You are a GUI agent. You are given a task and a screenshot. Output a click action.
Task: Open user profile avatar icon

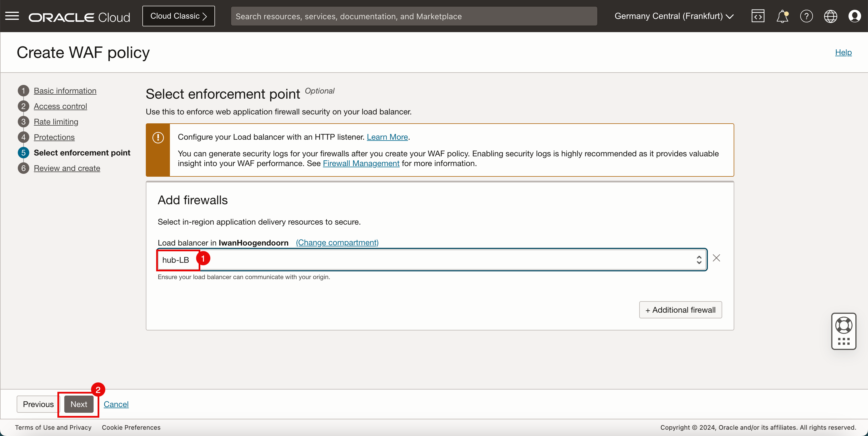pos(855,16)
